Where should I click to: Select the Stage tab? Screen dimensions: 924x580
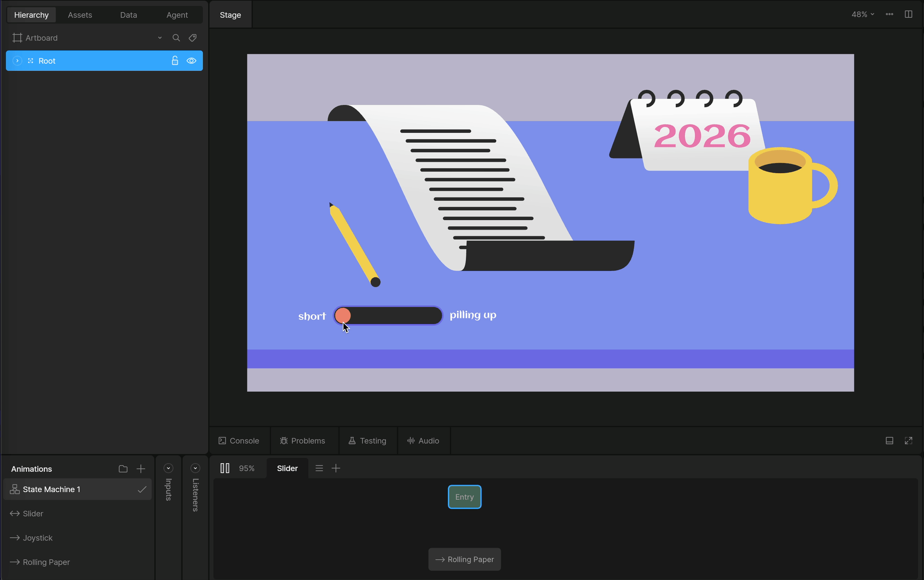[231, 15]
